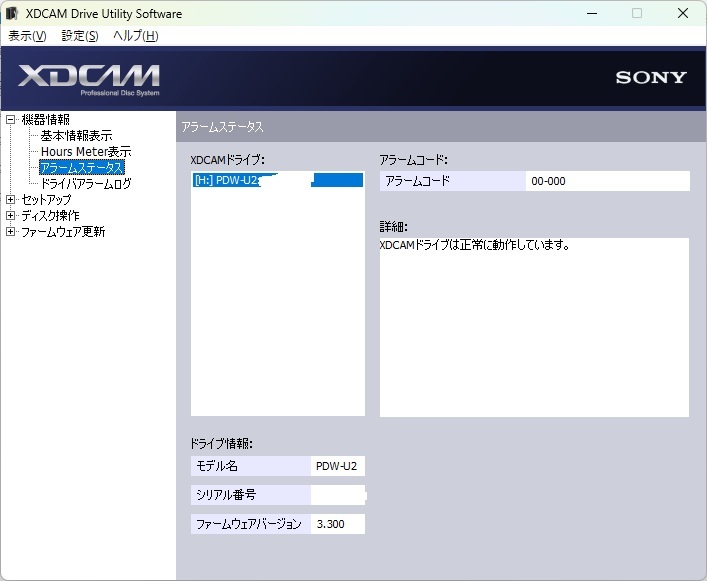Click the 詳細 text saying XDCAMドライブは正常に動作しています
The width and height of the screenshot is (708, 581).
pyautogui.click(x=475, y=245)
